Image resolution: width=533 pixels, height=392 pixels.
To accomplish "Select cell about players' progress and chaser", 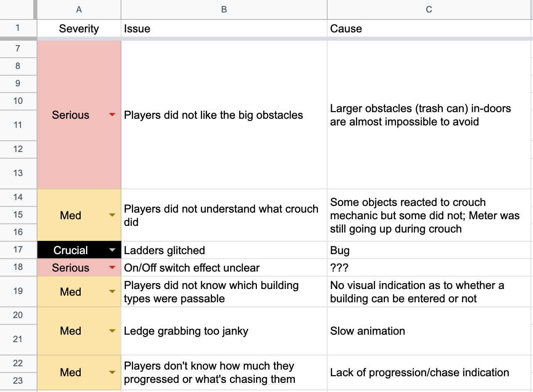I will click(224, 372).
